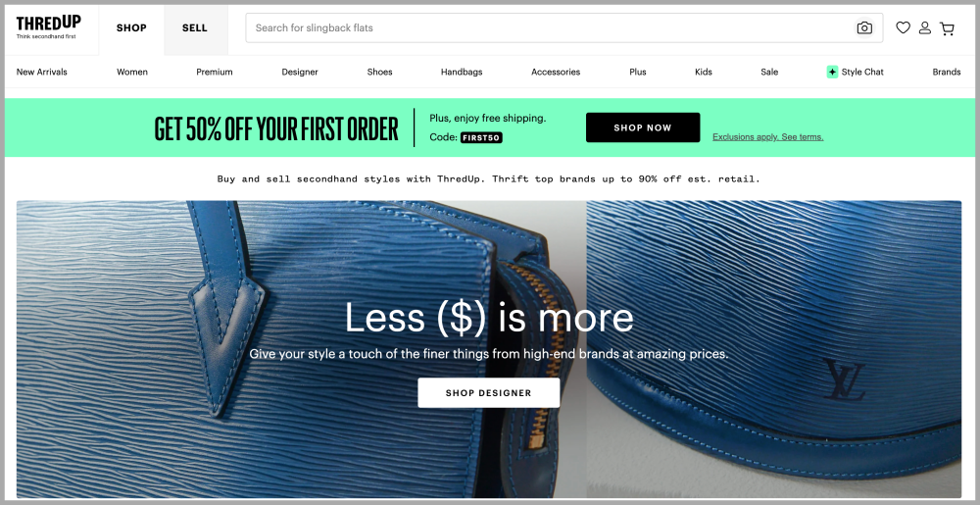The image size is (980, 505).
Task: Click the SHOP NOW button
Action: [x=643, y=127]
